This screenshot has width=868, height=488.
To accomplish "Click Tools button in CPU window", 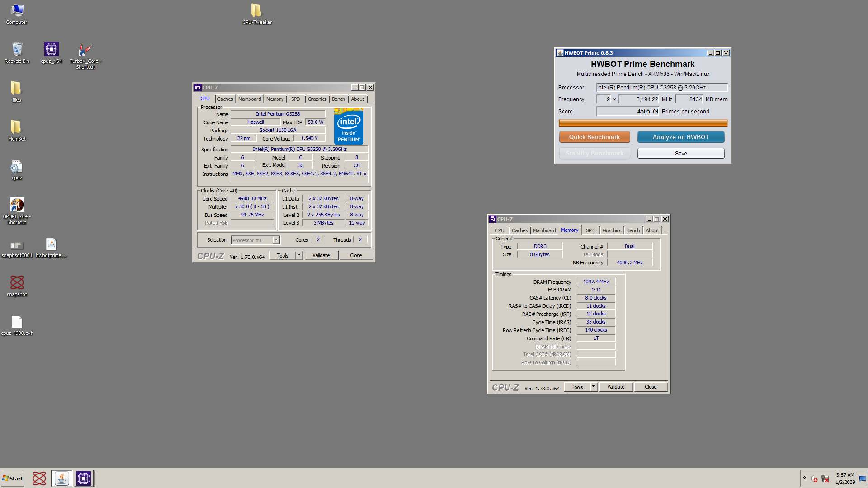I will coord(283,255).
